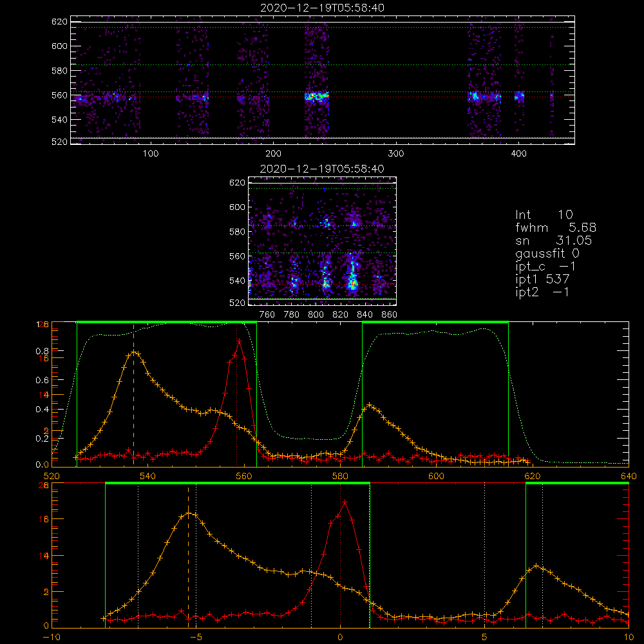This screenshot has width=644, height=644.
Task: Click x-axis label '860' under zoomed spectrogram
Action: tap(390, 314)
